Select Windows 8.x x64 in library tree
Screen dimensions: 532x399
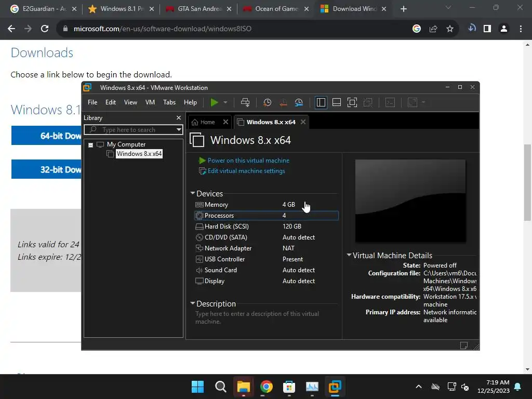tap(139, 154)
